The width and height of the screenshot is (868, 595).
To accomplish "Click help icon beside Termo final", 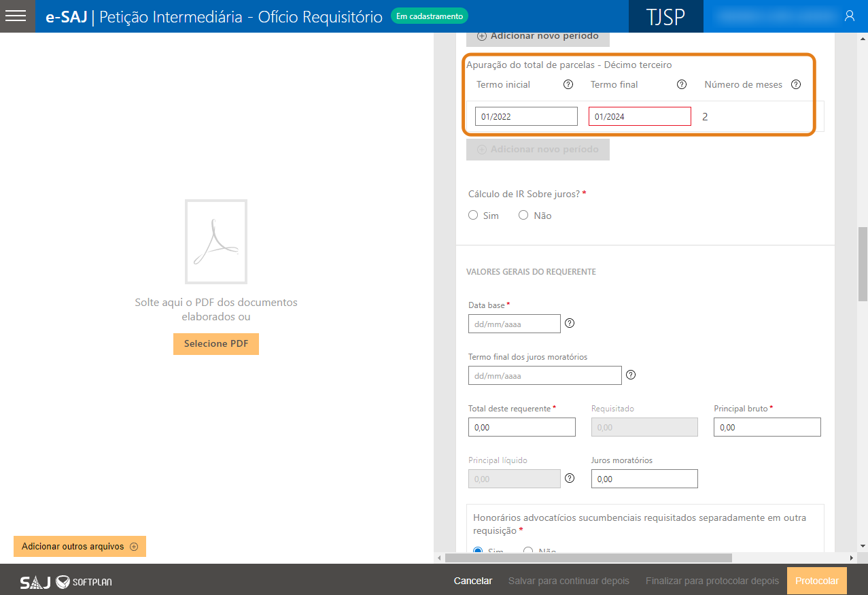I will pos(682,85).
